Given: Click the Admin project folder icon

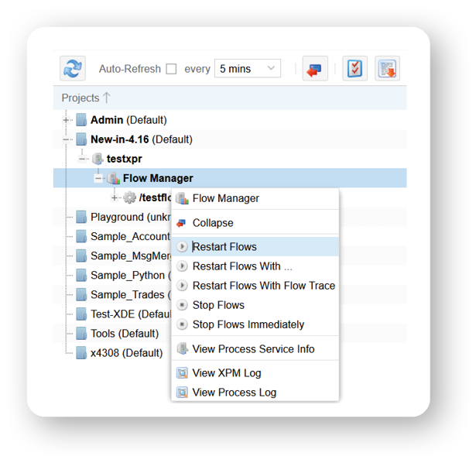Looking at the screenshot, I should pyautogui.click(x=81, y=120).
